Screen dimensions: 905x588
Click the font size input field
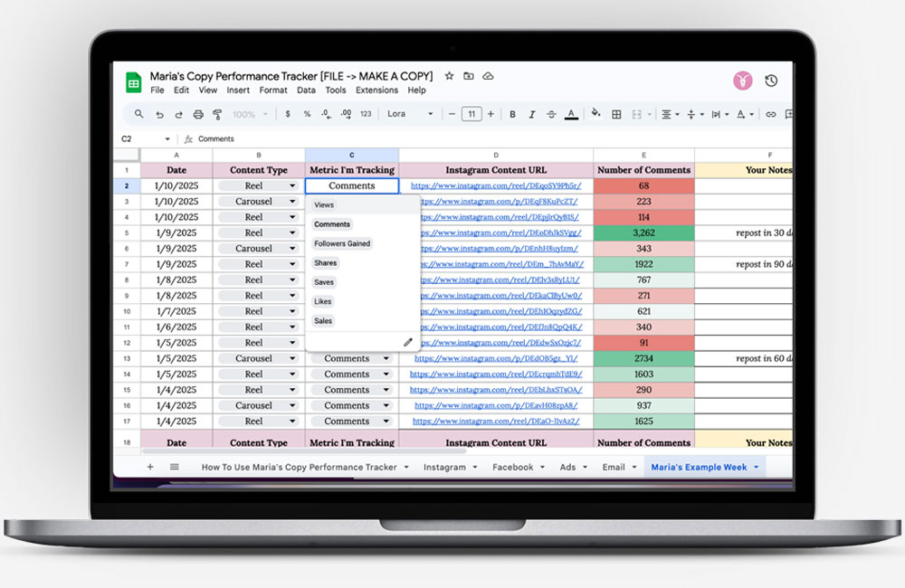(x=471, y=114)
